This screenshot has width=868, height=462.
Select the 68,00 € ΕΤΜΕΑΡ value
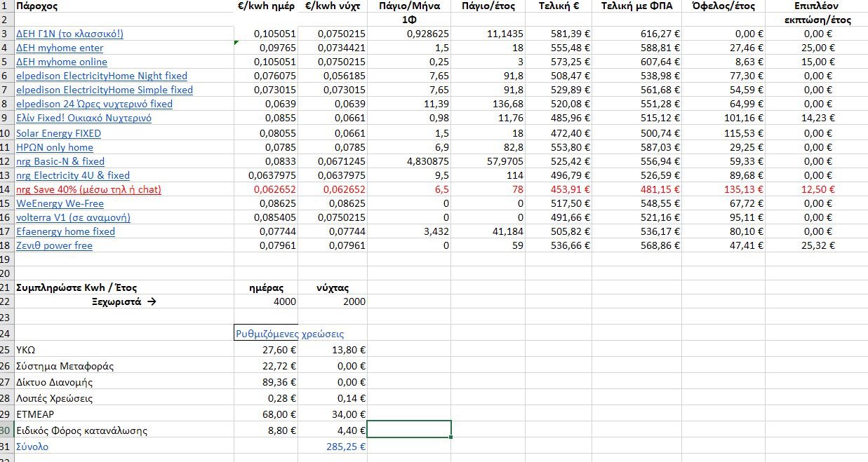pyautogui.click(x=266, y=414)
